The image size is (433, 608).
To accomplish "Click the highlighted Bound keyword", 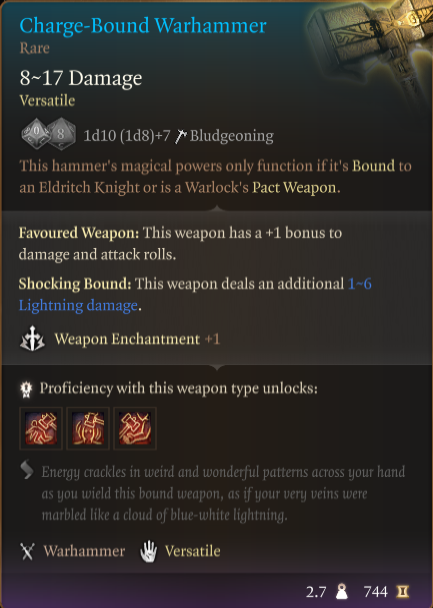I will (373, 166).
